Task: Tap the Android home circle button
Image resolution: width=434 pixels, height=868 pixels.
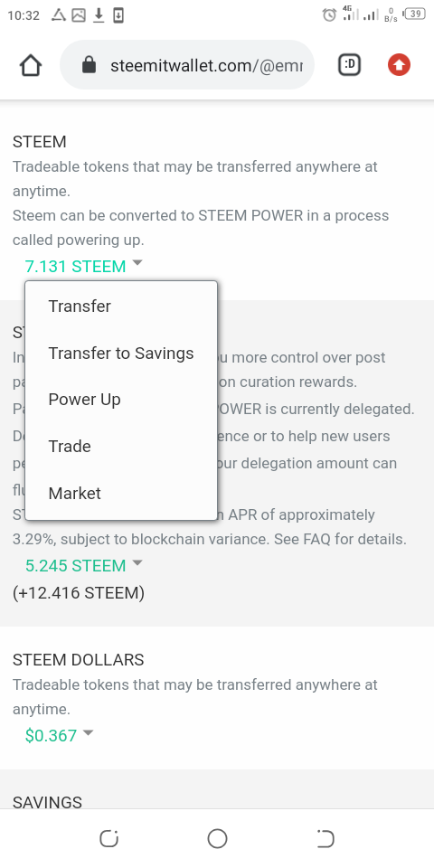Action: point(217,839)
